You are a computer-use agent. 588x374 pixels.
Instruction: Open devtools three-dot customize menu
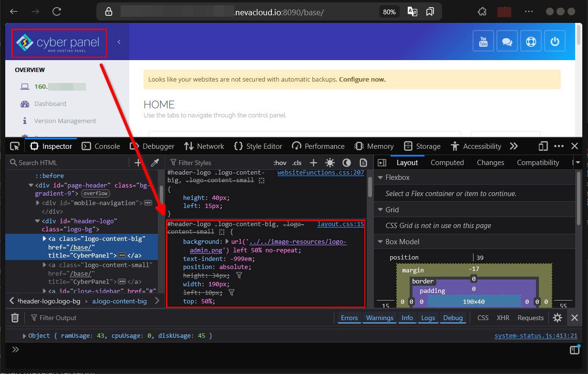click(559, 146)
